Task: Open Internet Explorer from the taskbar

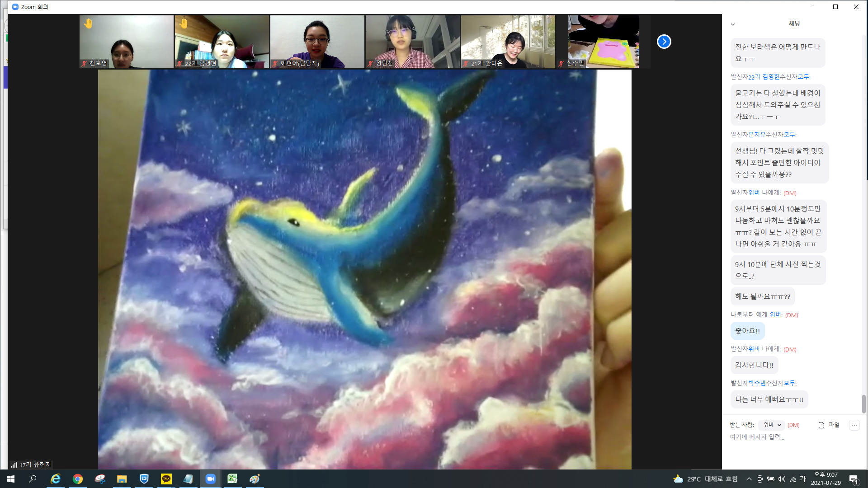Action: (x=56, y=479)
